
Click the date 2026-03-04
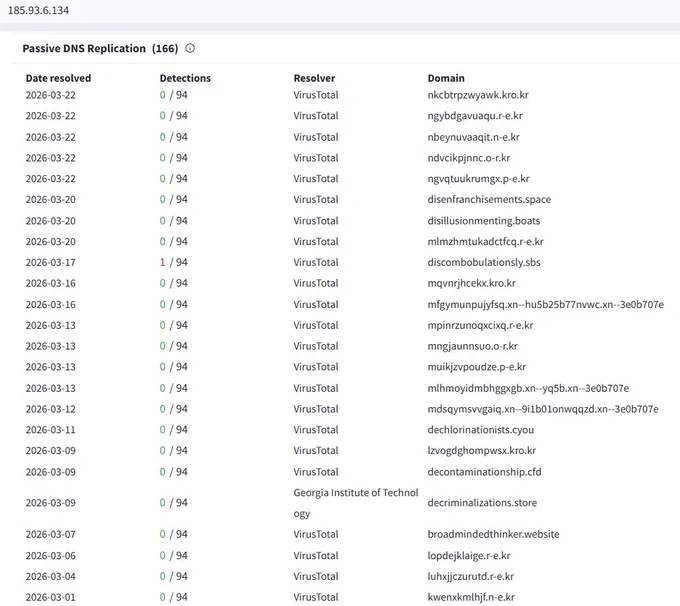tap(50, 577)
